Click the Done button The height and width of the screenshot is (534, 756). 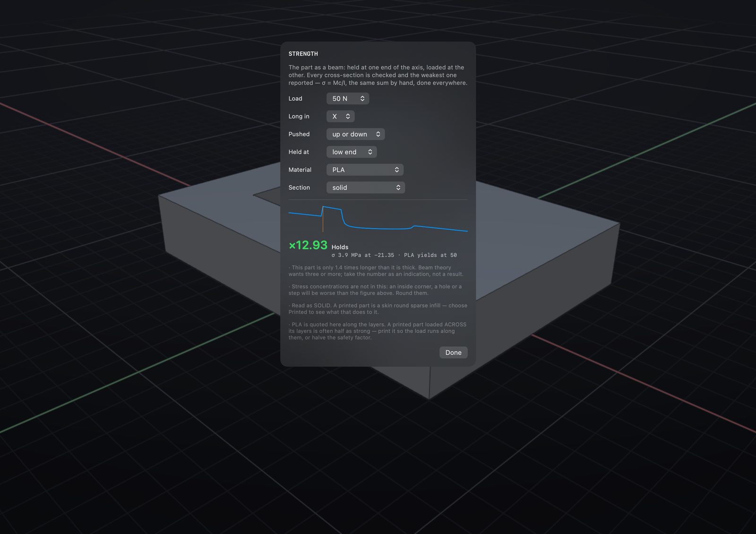[453, 353]
